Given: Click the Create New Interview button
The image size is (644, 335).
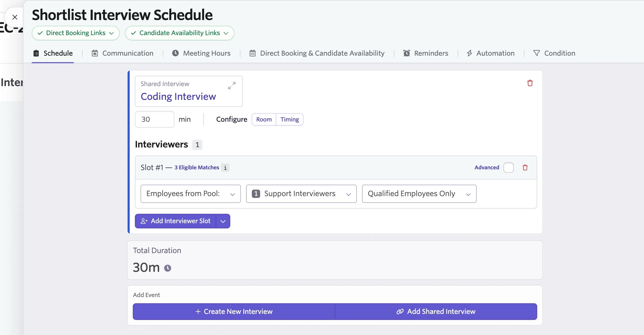Looking at the screenshot, I should point(234,312).
